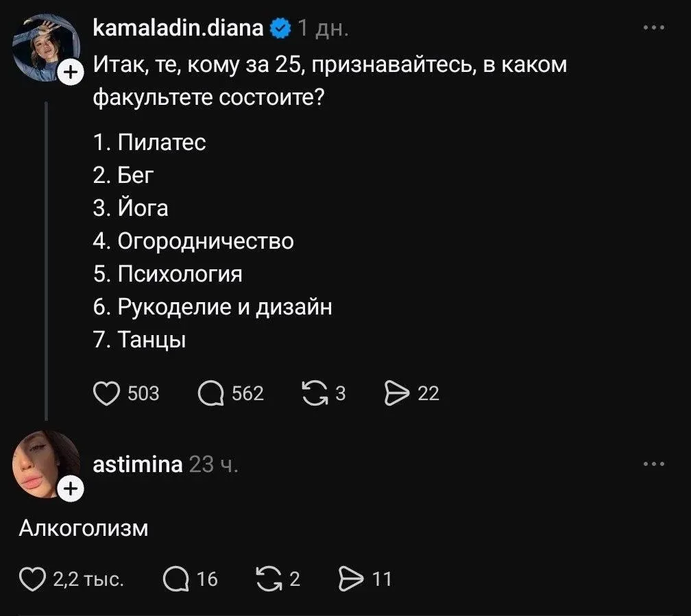Follow kamaladin.diana using avatar plus badge
Screen dimensions: 691x616
coord(71,71)
